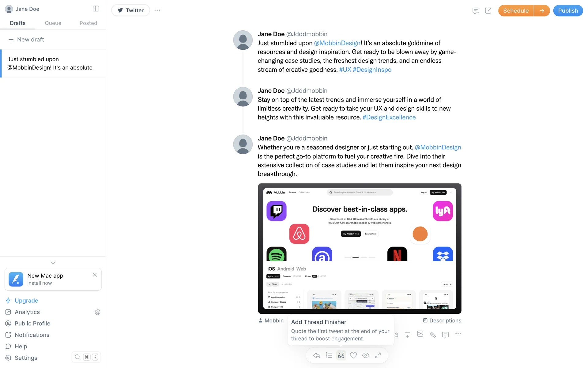Switch to the Posted tab
The height and width of the screenshot is (368, 588).
click(x=88, y=23)
